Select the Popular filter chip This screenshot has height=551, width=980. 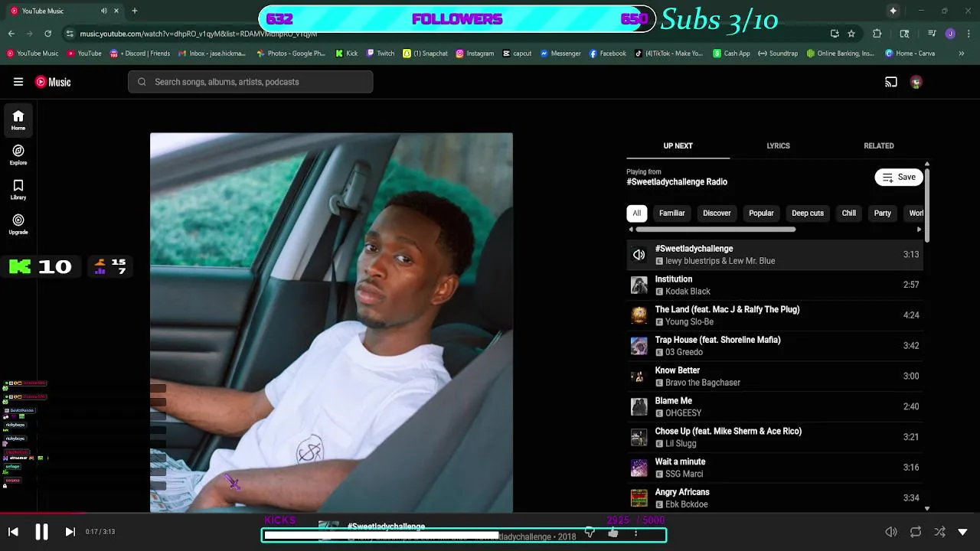tap(761, 214)
